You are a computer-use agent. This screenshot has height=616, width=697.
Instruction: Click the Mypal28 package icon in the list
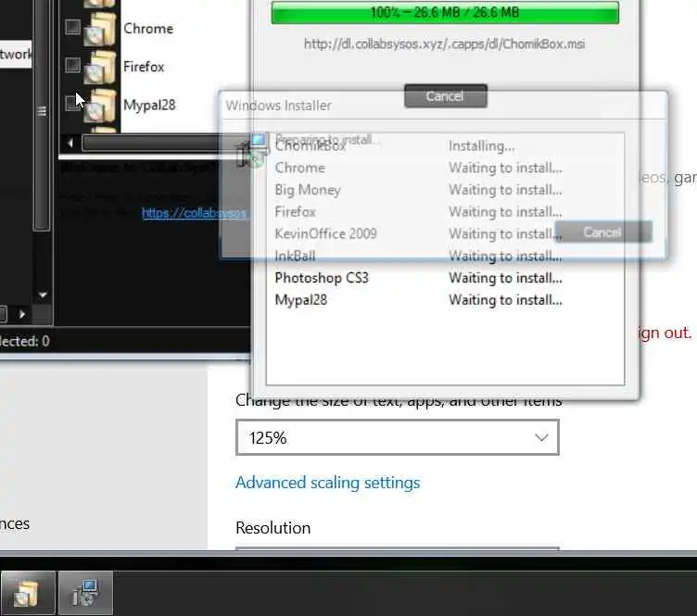click(x=100, y=106)
